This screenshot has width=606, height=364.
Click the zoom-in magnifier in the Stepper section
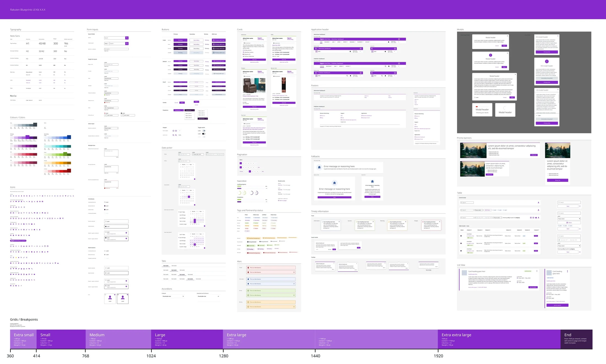click(x=176, y=135)
